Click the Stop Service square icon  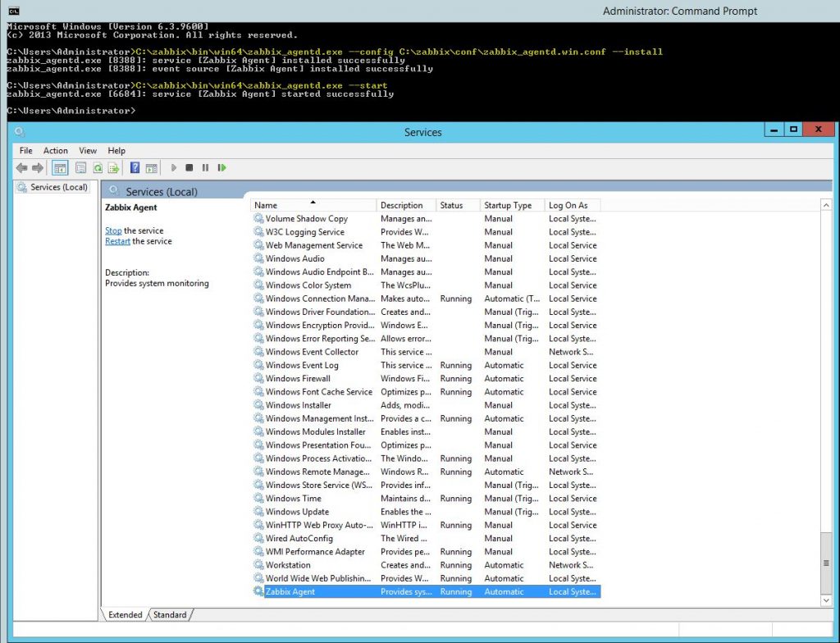pyautogui.click(x=189, y=168)
